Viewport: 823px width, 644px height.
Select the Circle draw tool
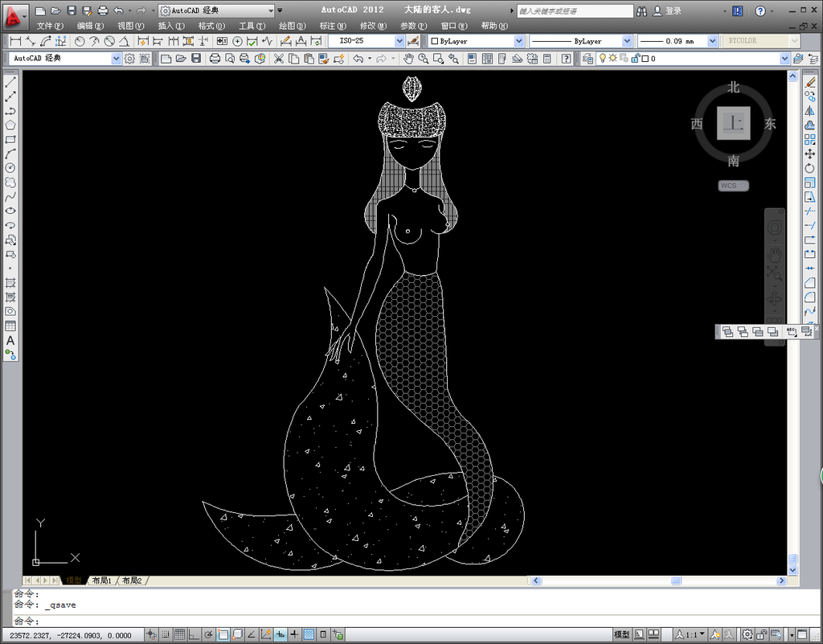(x=10, y=167)
